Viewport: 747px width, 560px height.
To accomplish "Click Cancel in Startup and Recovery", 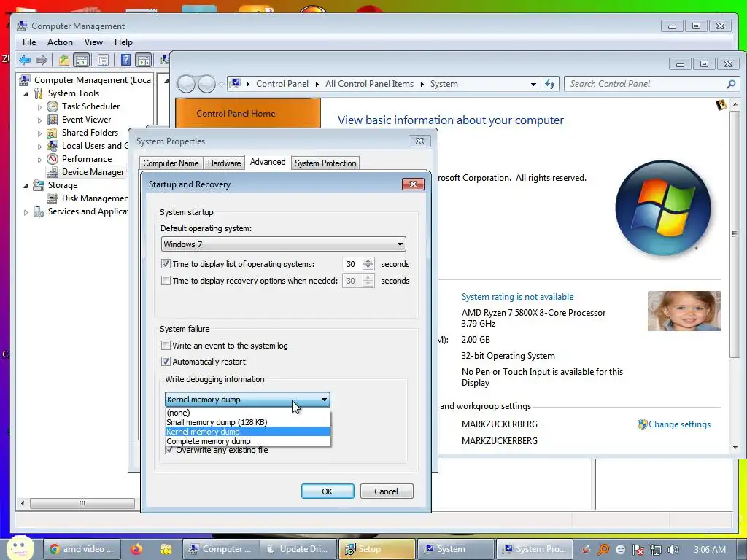I will 387,491.
